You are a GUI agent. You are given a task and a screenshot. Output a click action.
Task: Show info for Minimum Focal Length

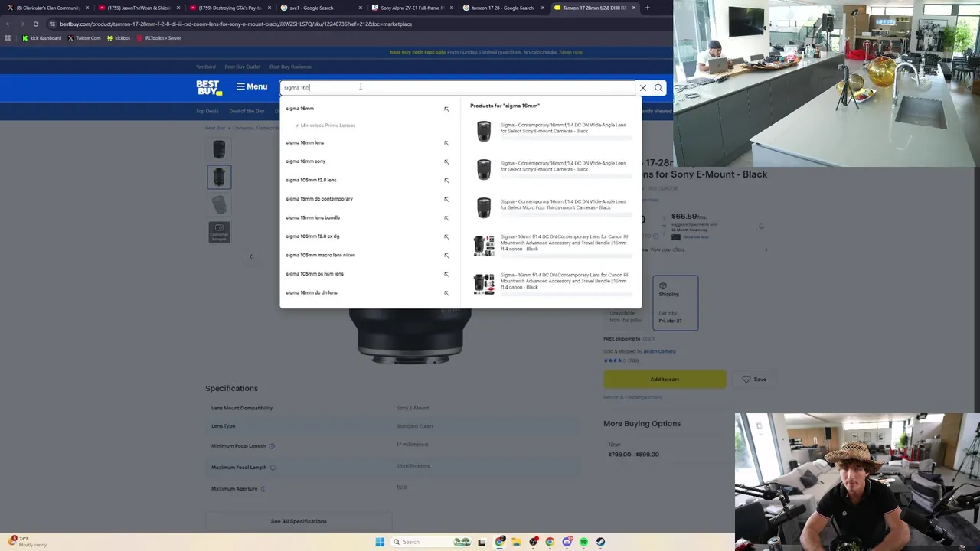(x=272, y=446)
